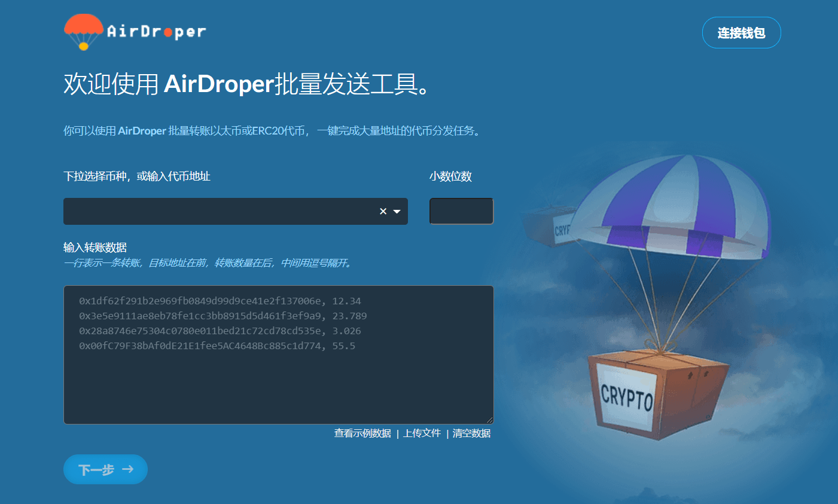Click the description mentioning ERC20代币
The height and width of the screenshot is (504, 838).
coord(272,130)
